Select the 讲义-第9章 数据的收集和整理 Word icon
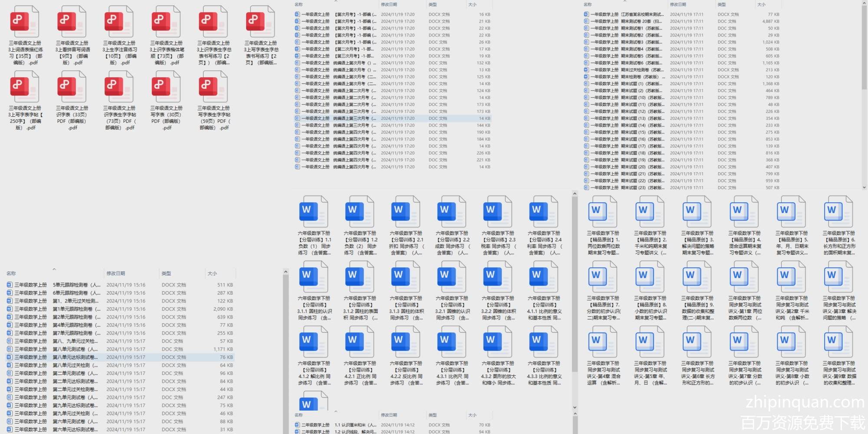The width and height of the screenshot is (868, 434). point(839,342)
